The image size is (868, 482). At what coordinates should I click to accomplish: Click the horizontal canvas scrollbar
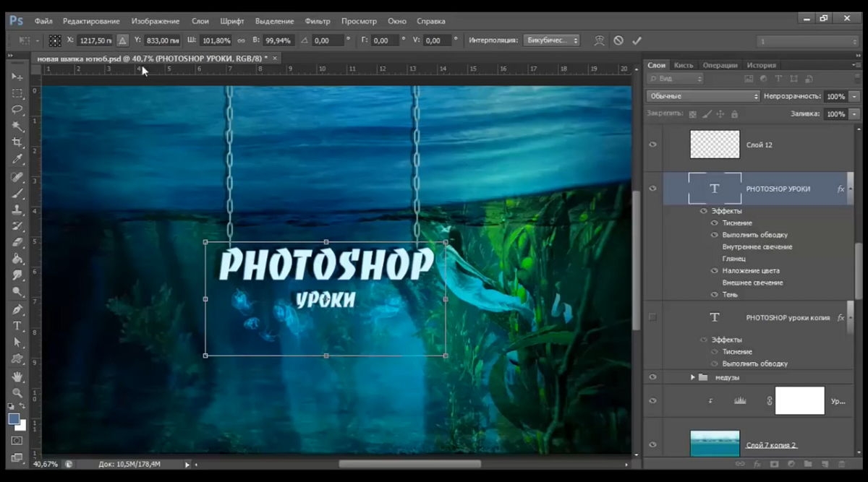[x=409, y=464]
